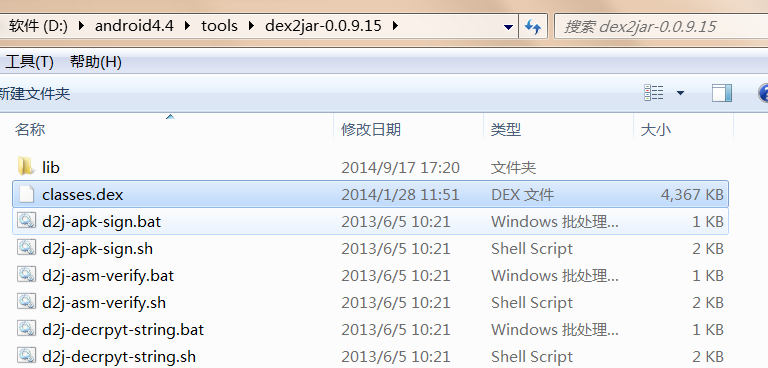Click the d2j-decrpyt-string.sh file name
The width and height of the screenshot is (768, 368).
(x=119, y=356)
